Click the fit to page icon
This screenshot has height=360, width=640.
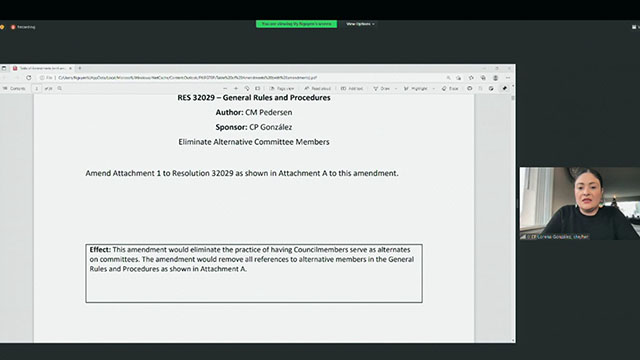pyautogui.click(x=258, y=89)
